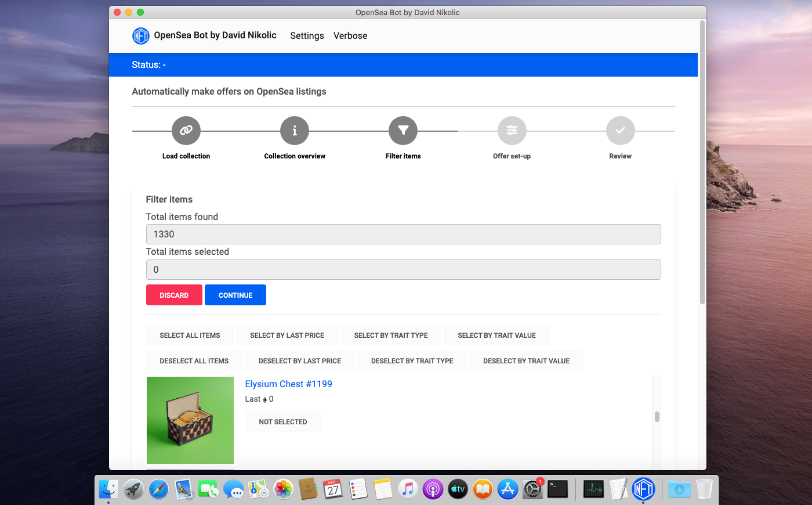Choose Deselect By Trait Value

coord(527,361)
